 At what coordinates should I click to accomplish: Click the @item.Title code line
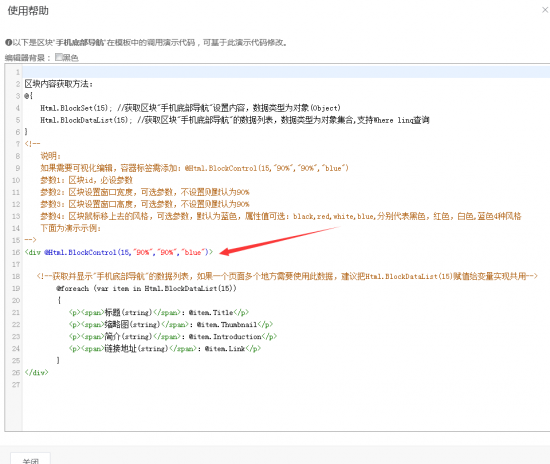tap(159, 312)
